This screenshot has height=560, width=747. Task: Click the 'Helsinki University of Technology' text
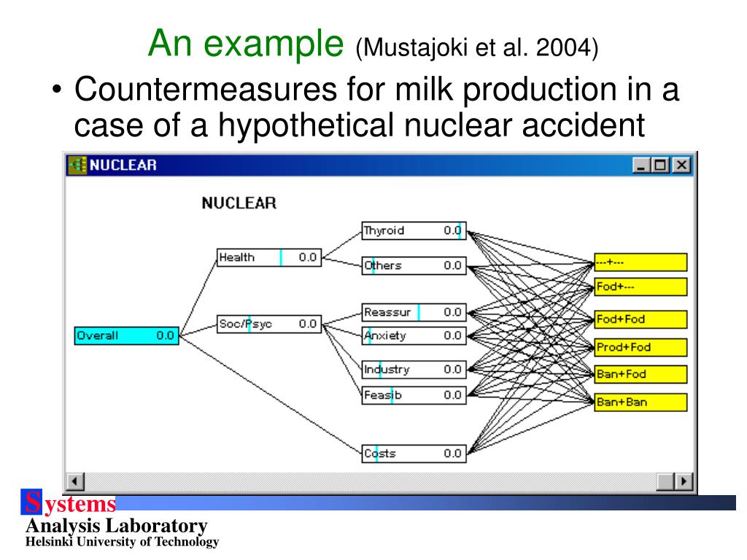122,542
